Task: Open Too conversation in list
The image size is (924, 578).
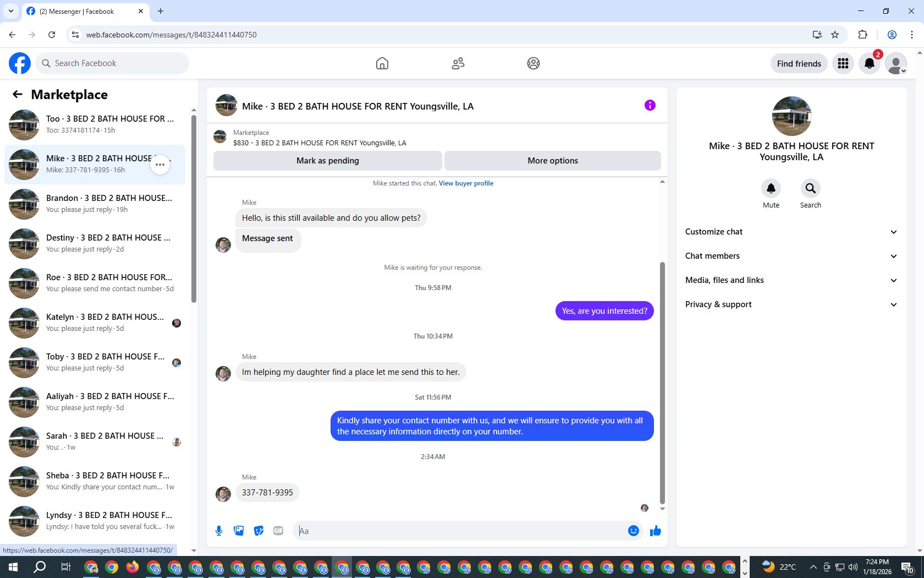Action: click(x=95, y=125)
